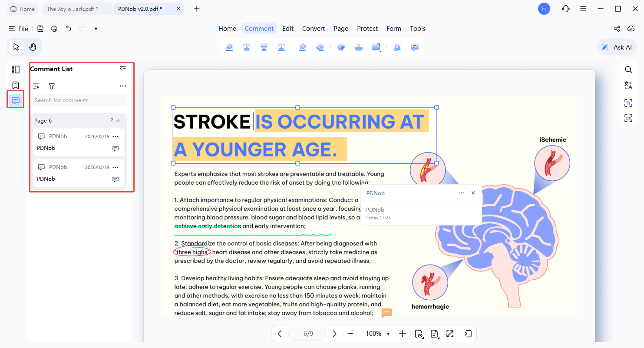Image resolution: width=644 pixels, height=348 pixels.
Task: Toggle the Comment List sidebar button
Action: [x=16, y=101]
